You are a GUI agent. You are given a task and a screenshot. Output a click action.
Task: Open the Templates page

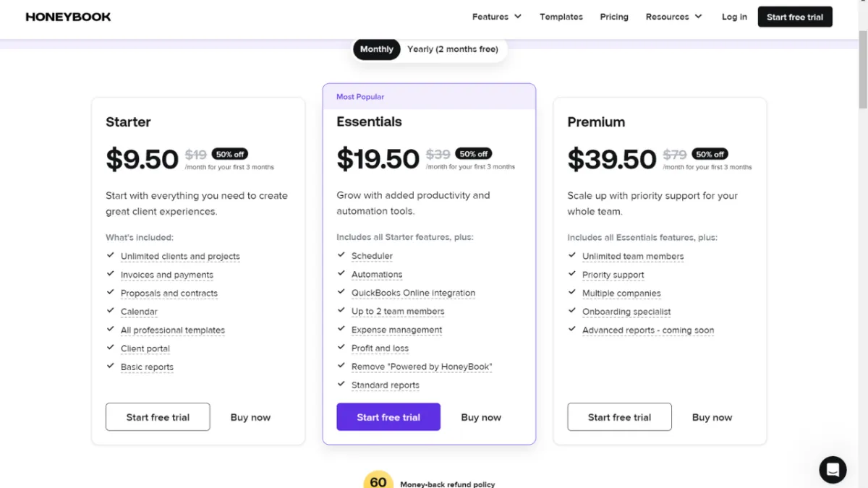tap(561, 17)
